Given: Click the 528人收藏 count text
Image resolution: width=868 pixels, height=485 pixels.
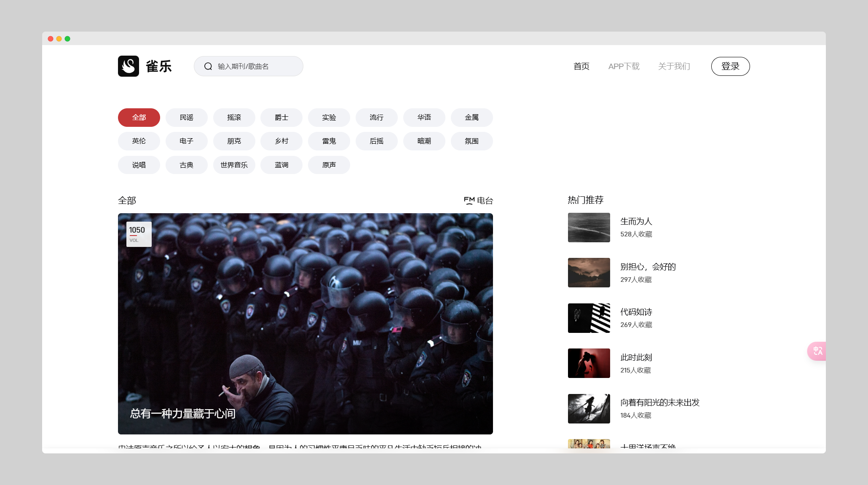Looking at the screenshot, I should pyautogui.click(x=636, y=234).
